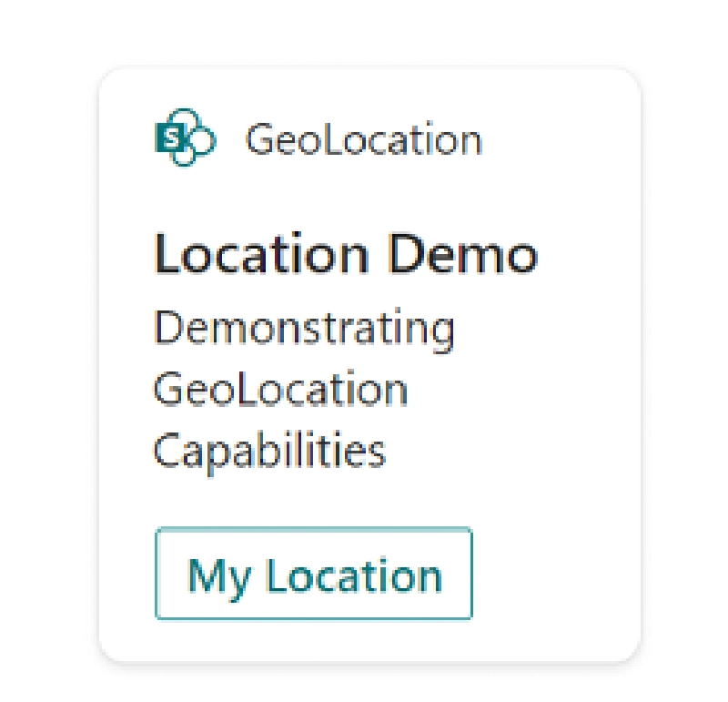Select the GeoLocation card title

[x=363, y=140]
